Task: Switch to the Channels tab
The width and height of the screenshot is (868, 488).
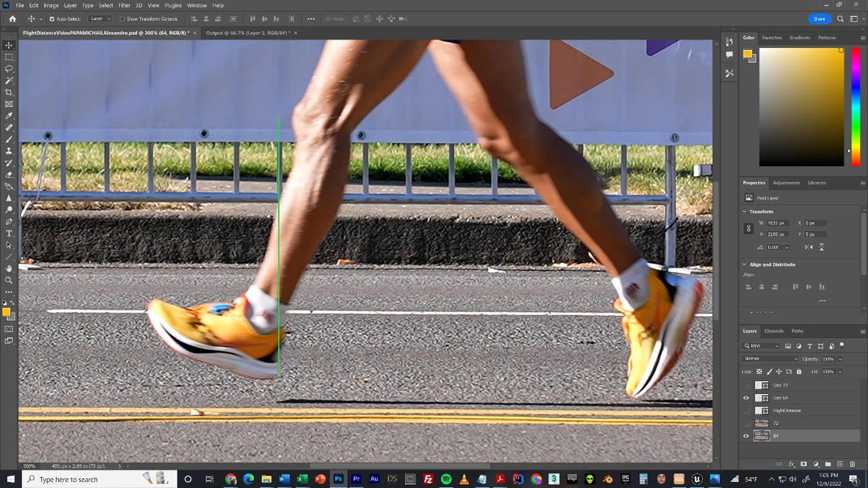Action: coord(774,331)
